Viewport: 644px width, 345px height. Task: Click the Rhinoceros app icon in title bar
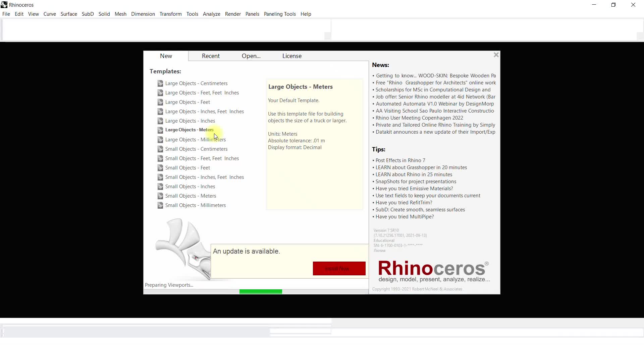4,5
